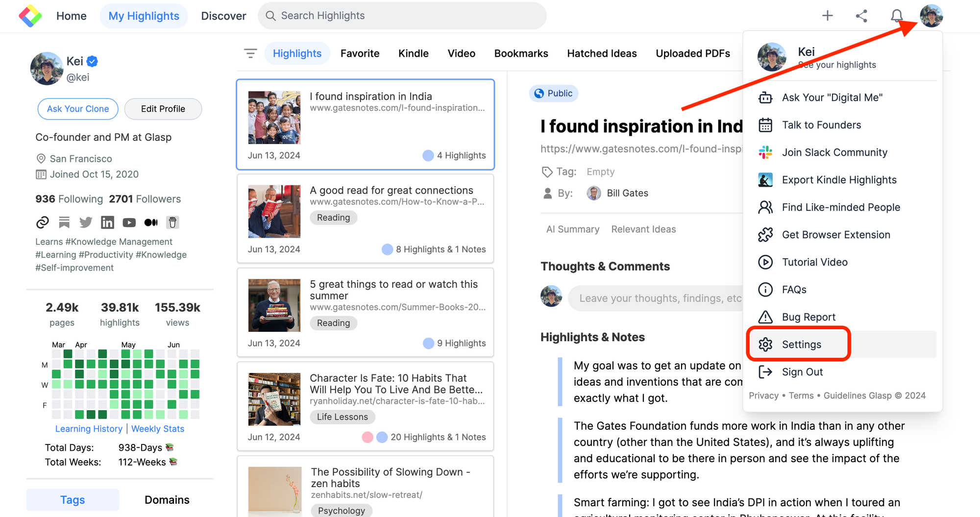This screenshot has width=980, height=517.
Task: Click the Psychology tag on the zen habits card
Action: click(342, 511)
